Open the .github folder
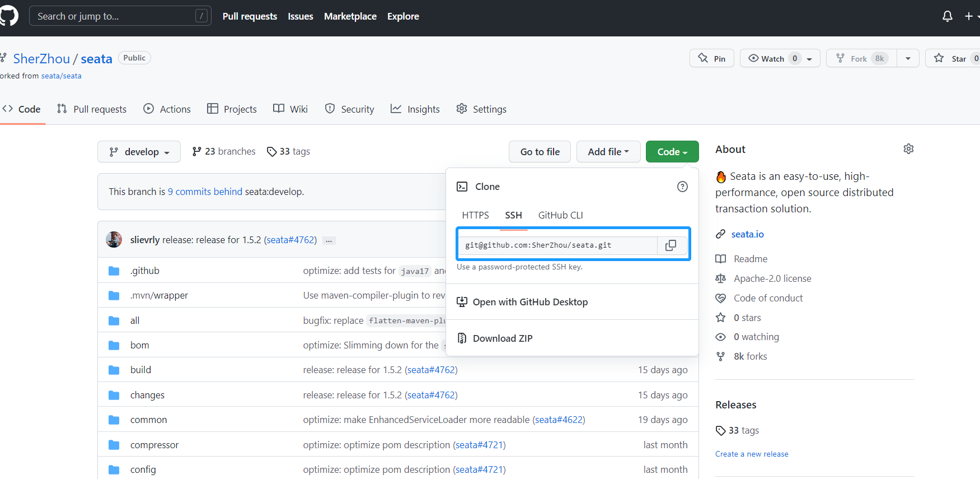Image resolution: width=980 pixels, height=479 pixels. 145,271
